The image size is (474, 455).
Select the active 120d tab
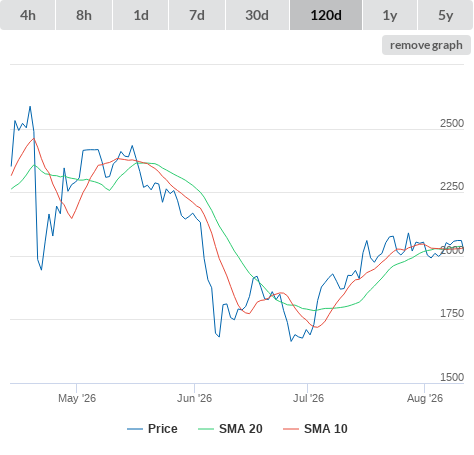326,15
